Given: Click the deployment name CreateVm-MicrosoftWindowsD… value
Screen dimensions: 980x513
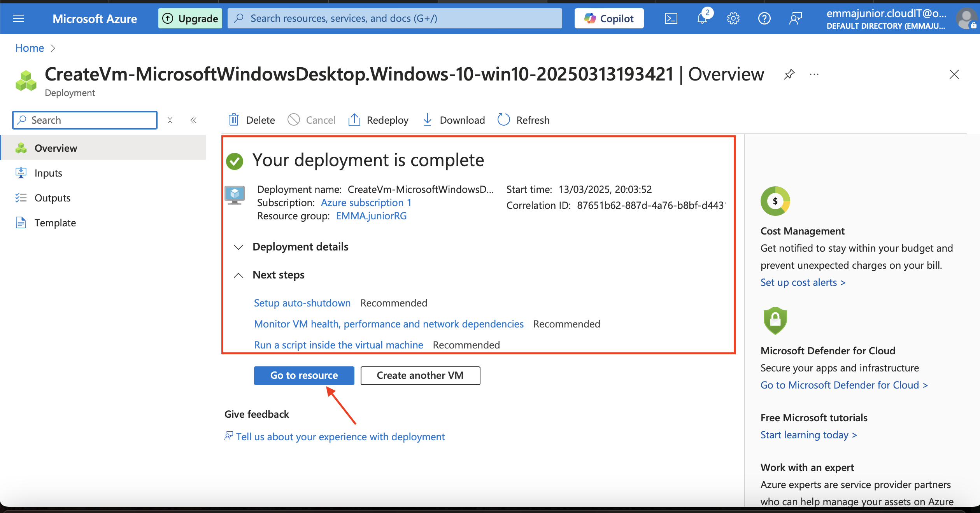Looking at the screenshot, I should [x=421, y=189].
